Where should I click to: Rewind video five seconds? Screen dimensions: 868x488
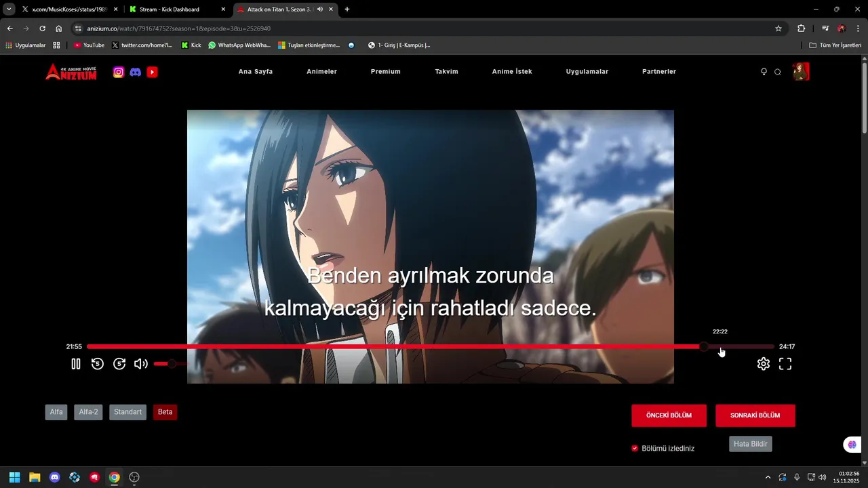coord(98,364)
